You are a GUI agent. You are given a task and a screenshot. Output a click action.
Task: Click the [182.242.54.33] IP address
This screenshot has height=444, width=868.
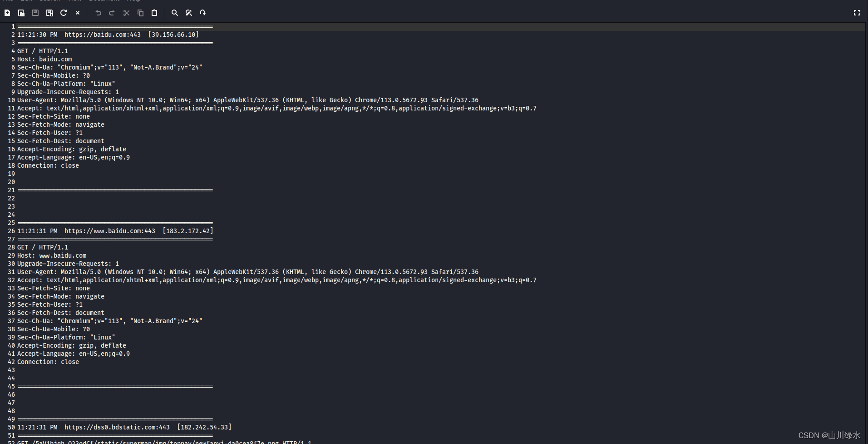204,427
